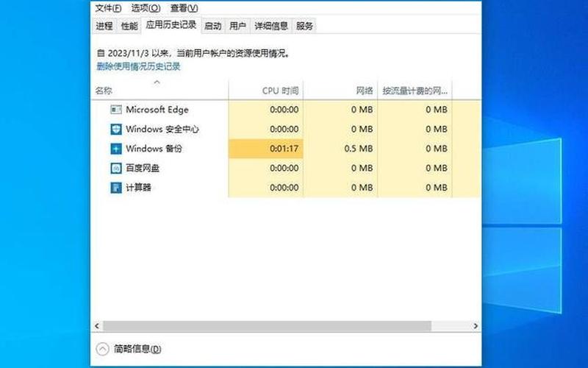588x368 pixels.
Task: Sort by the CPU 时间 column header
Action: (266, 91)
